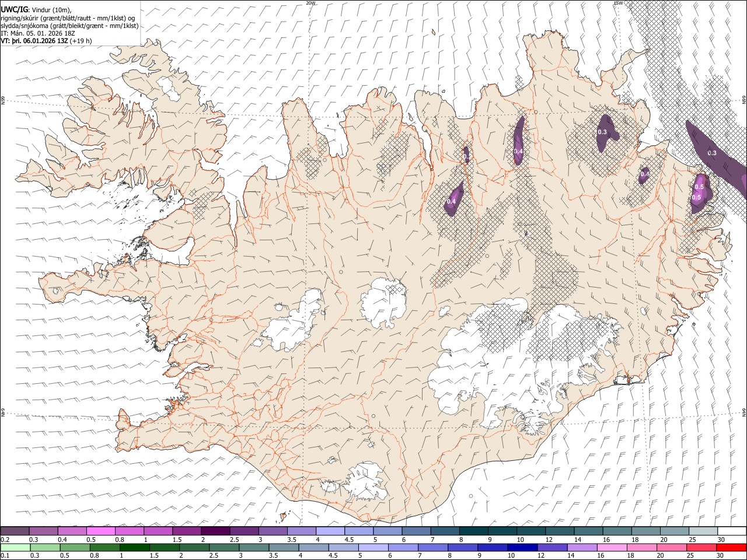Select upper legend swatch between 20 and 25
This screenshot has width=747, height=560.
(x=674, y=531)
